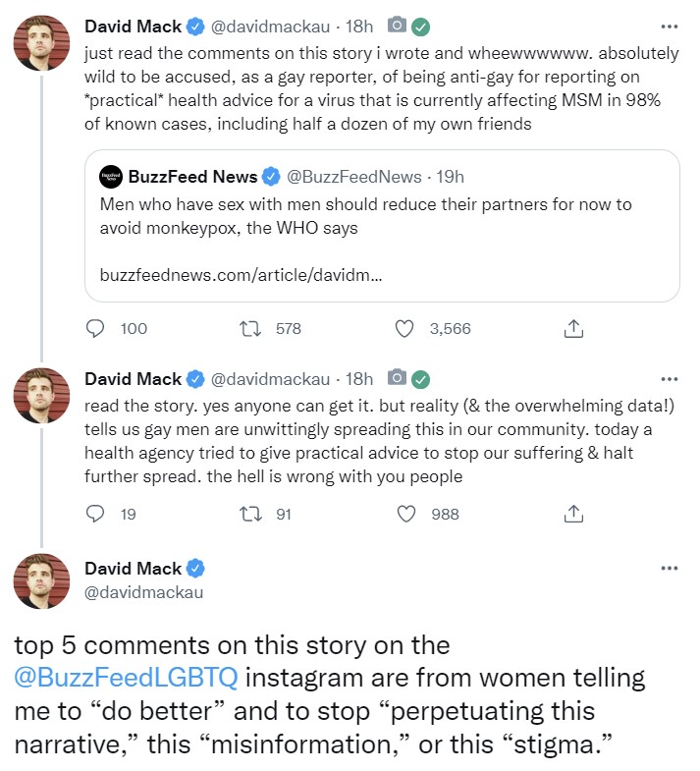Screen dimensions: 700x771
Task: Click the camera icon on first tweet
Action: coord(397,25)
